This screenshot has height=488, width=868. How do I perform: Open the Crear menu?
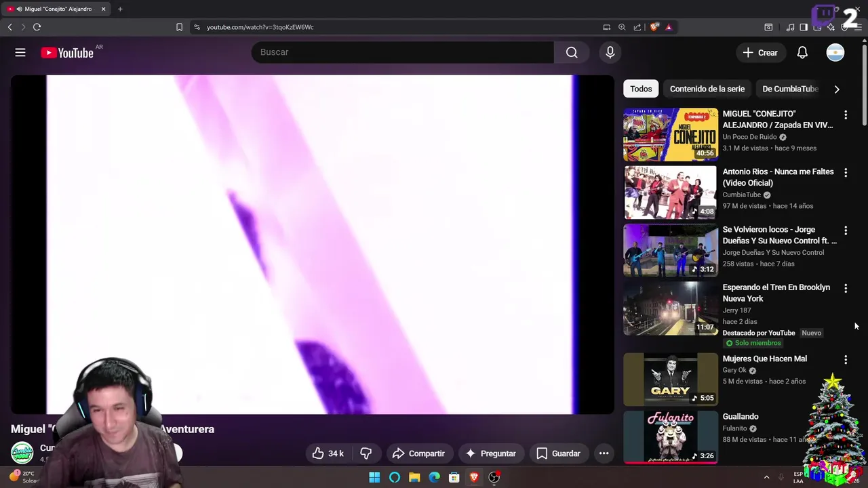[x=760, y=52]
